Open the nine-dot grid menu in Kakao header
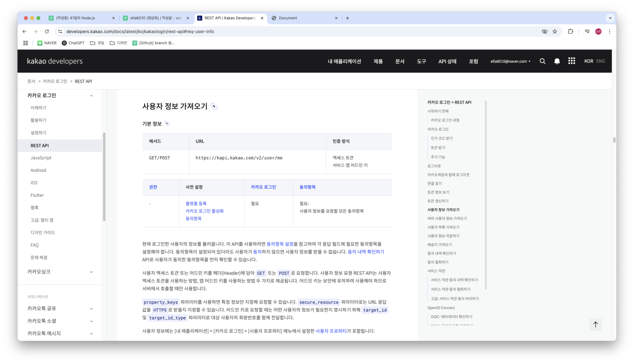The image size is (634, 364). (571, 61)
